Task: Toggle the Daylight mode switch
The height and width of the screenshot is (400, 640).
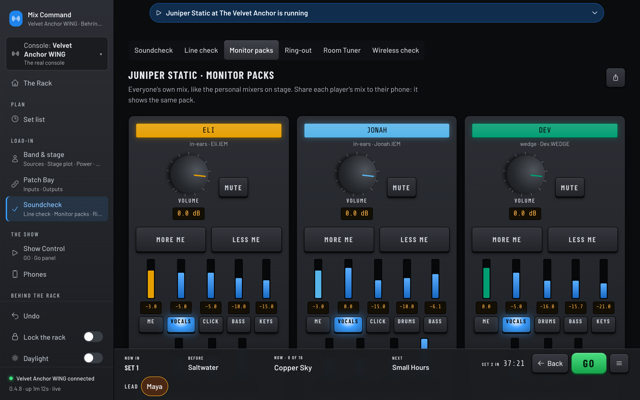Action: 93,358
